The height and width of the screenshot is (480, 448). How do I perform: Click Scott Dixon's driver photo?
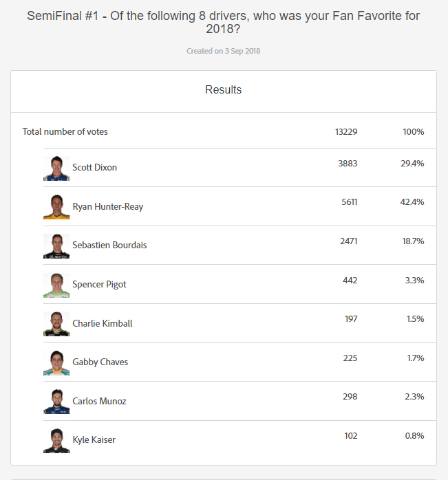click(56, 168)
